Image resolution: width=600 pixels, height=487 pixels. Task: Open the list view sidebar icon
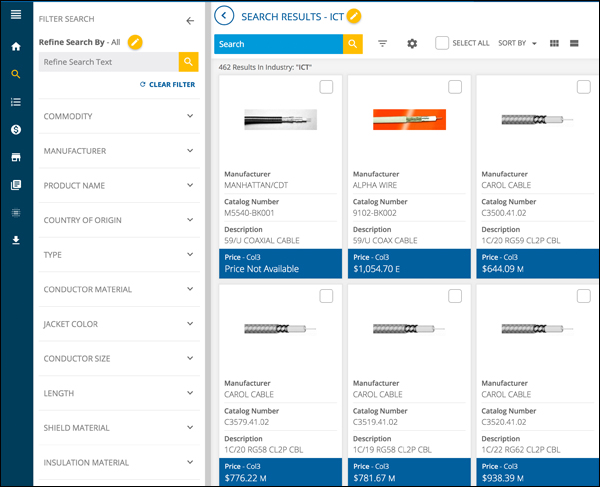[x=16, y=102]
